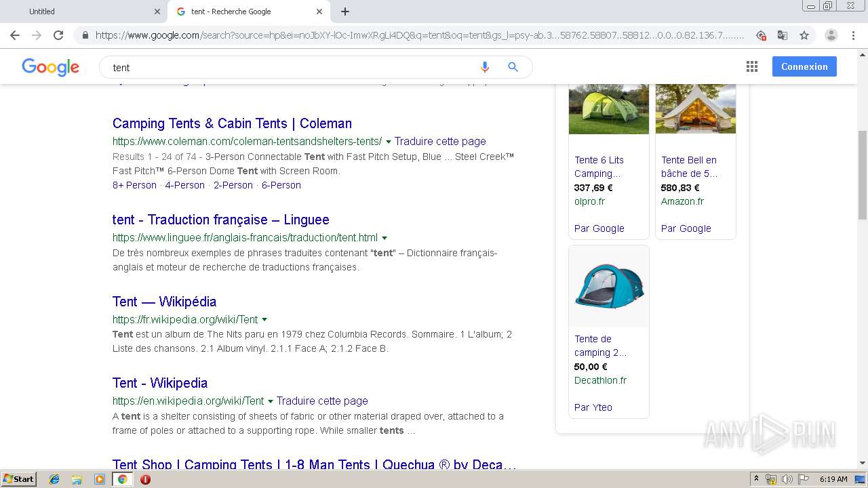868x488 pixels.
Task: Open Action Center flag in tray
Action: click(x=803, y=479)
